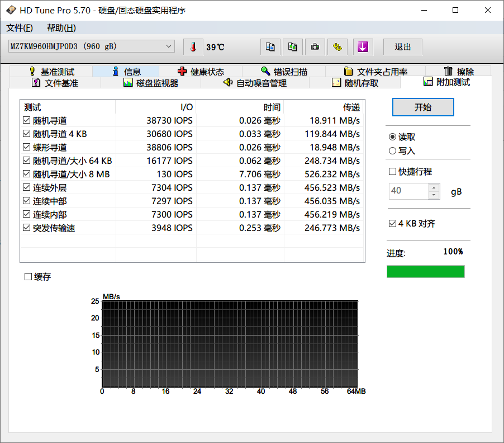Enable the 快捷行程 checkbox
The image size is (504, 443).
point(392,172)
